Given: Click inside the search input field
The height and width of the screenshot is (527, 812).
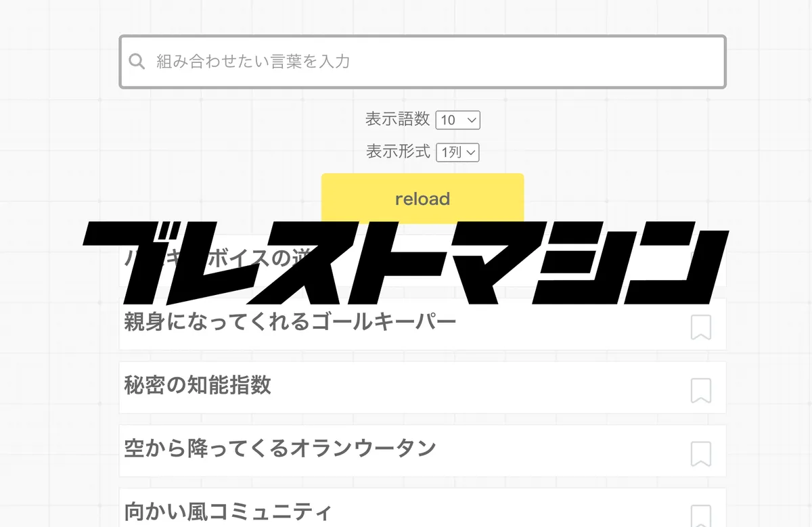Looking at the screenshot, I should 338,62.
